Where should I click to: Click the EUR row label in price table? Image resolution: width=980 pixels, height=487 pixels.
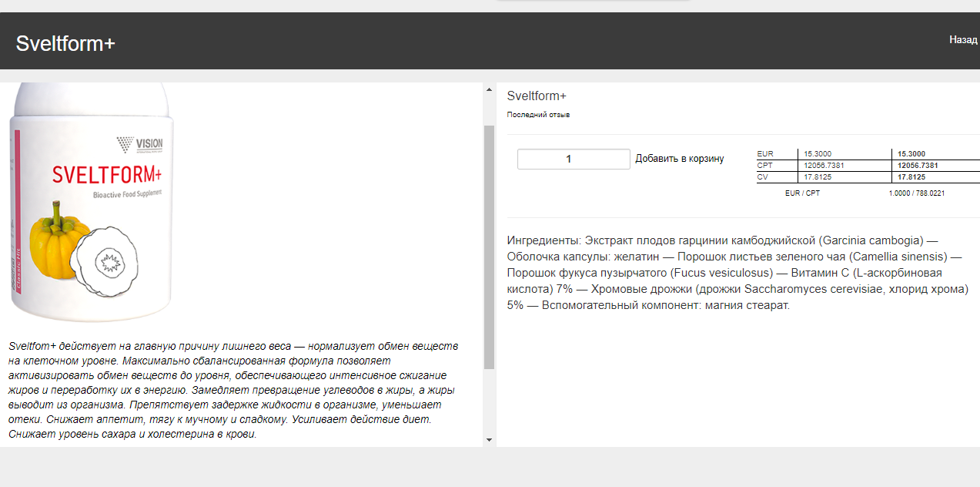tap(765, 154)
